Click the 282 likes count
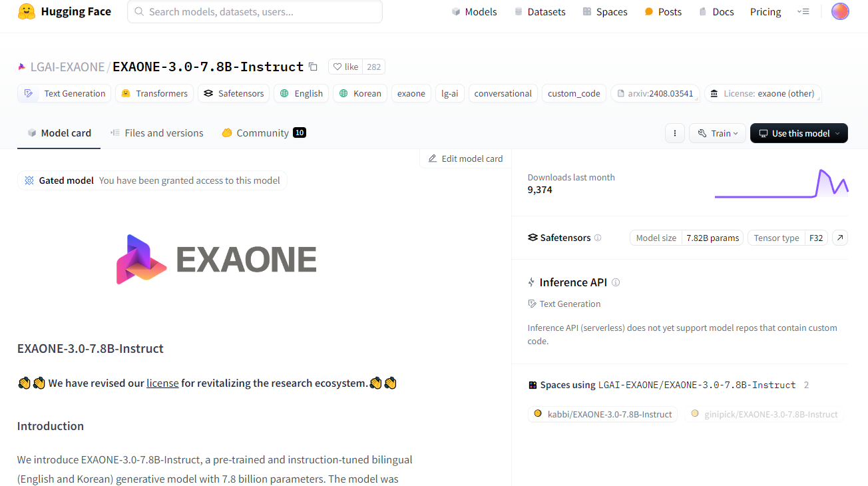Screen dimensions: 868x486 (x=374, y=67)
